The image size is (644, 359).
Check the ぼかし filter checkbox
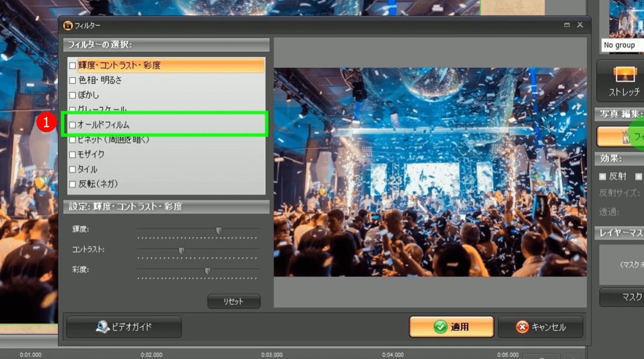[72, 95]
